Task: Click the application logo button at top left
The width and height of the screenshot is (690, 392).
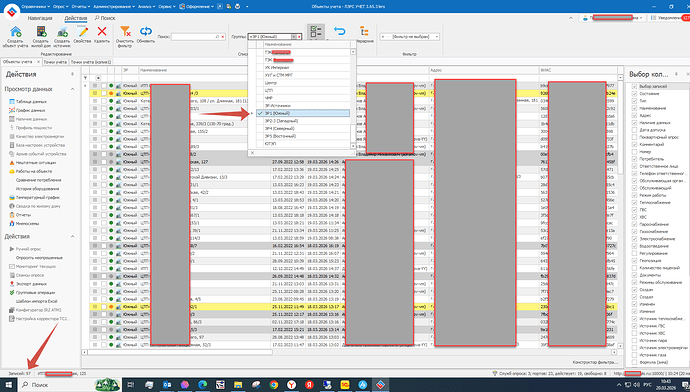Action: [x=11, y=11]
